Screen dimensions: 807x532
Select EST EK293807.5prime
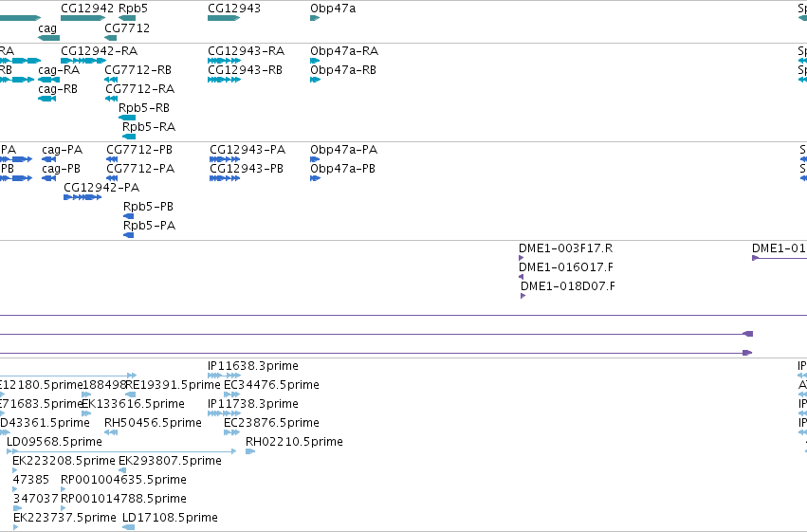tap(122, 470)
